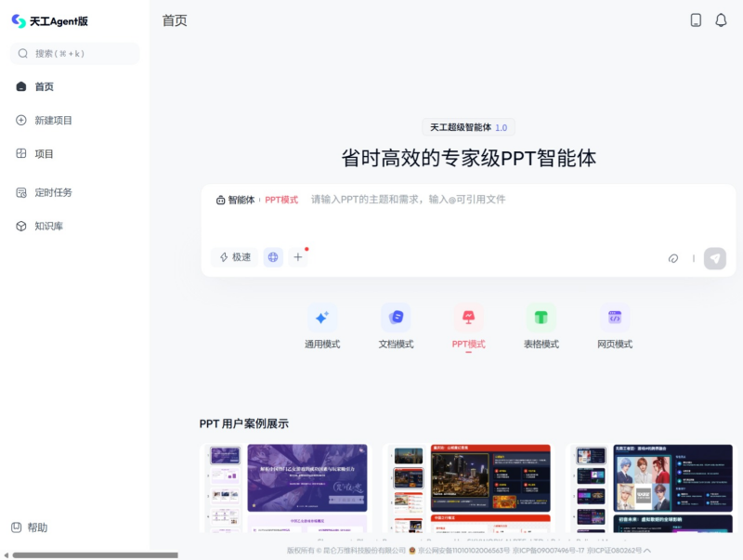Open the 帮助 help link
Screen dimensions: 743x560
coord(33,527)
